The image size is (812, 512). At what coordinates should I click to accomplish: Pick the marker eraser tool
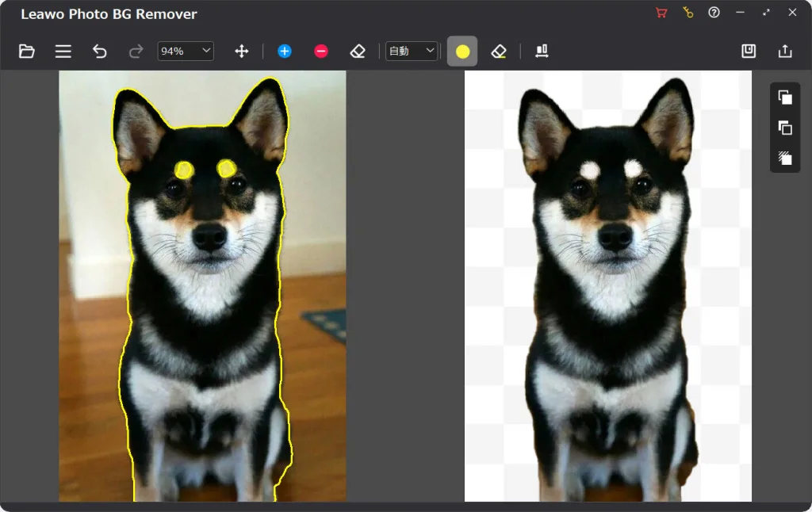click(358, 52)
